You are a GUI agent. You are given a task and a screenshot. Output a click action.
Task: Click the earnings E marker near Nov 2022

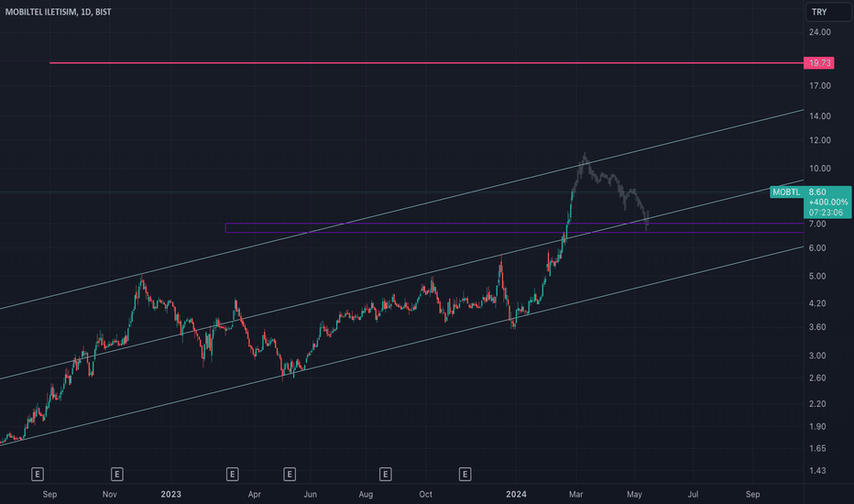tap(116, 474)
